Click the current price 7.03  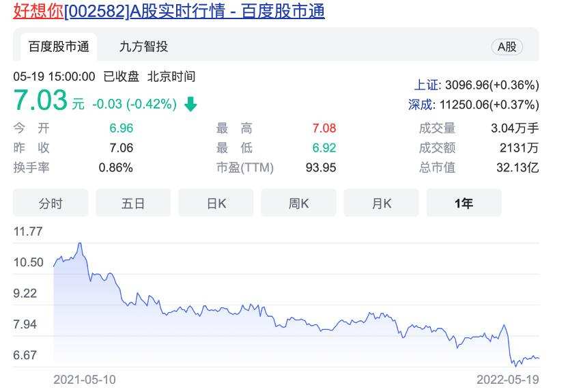40,100
